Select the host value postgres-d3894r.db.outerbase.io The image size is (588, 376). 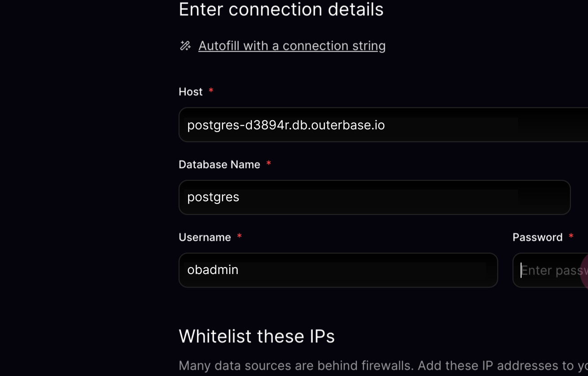285,125
